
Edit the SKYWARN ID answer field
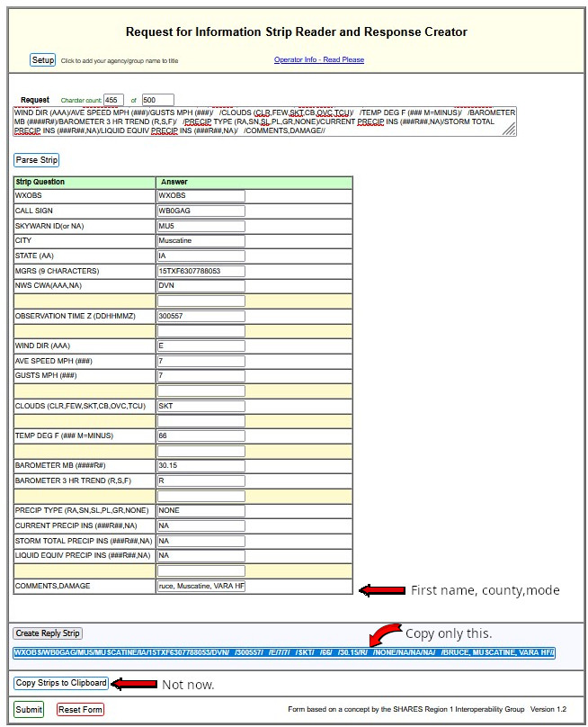pos(200,226)
